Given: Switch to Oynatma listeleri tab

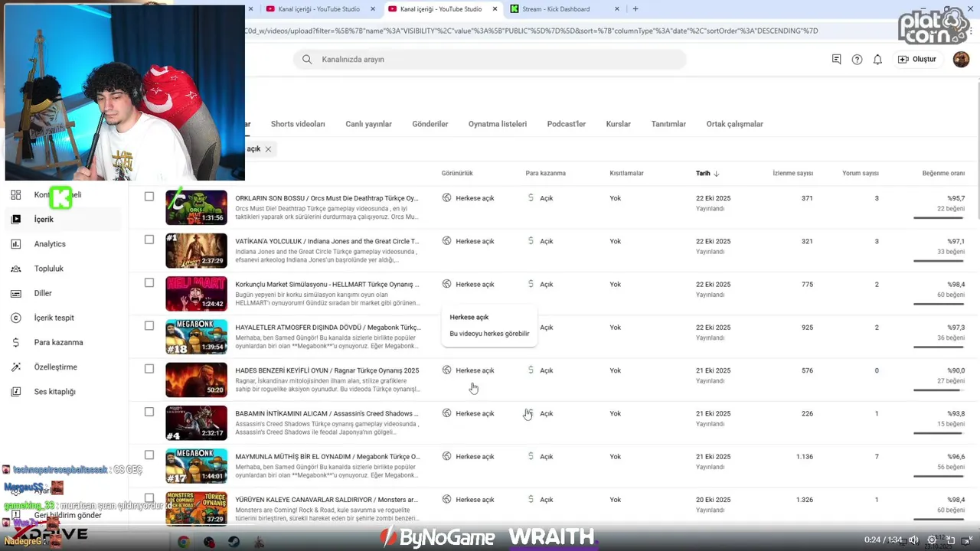Looking at the screenshot, I should 498,124.
